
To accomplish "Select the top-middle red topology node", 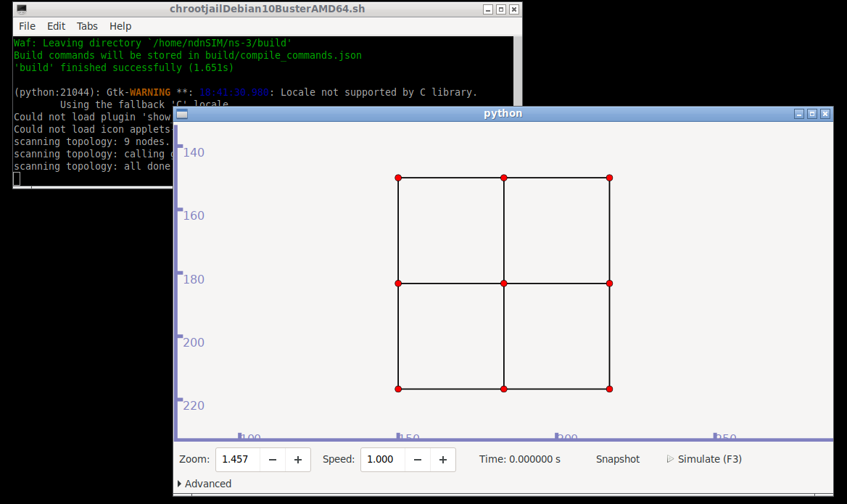I will coord(503,178).
